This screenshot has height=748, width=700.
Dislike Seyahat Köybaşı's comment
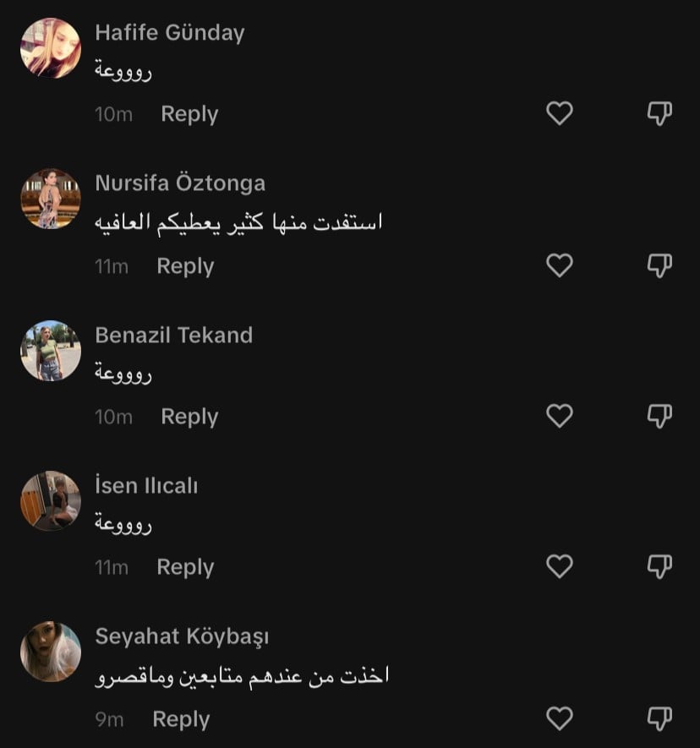pyautogui.click(x=659, y=718)
